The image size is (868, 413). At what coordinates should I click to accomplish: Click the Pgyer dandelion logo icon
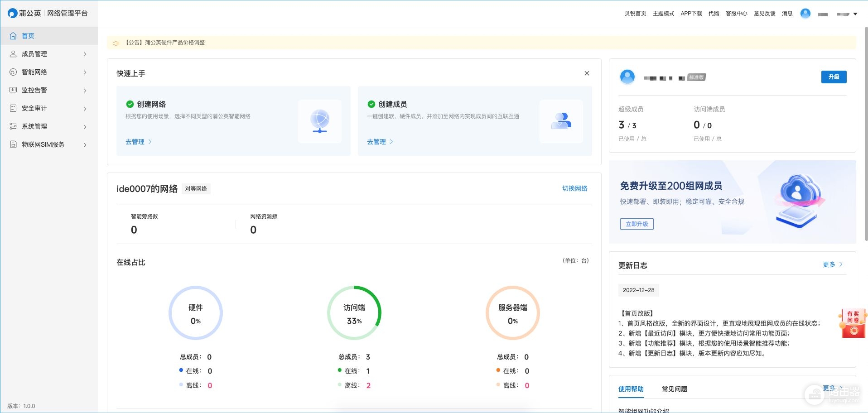pos(13,14)
